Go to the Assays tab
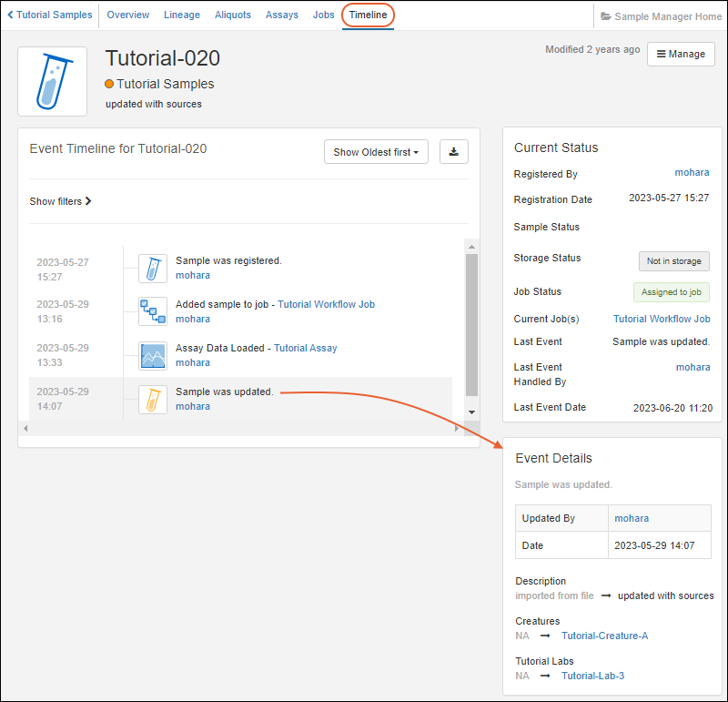This screenshot has width=728, height=702. [x=282, y=15]
